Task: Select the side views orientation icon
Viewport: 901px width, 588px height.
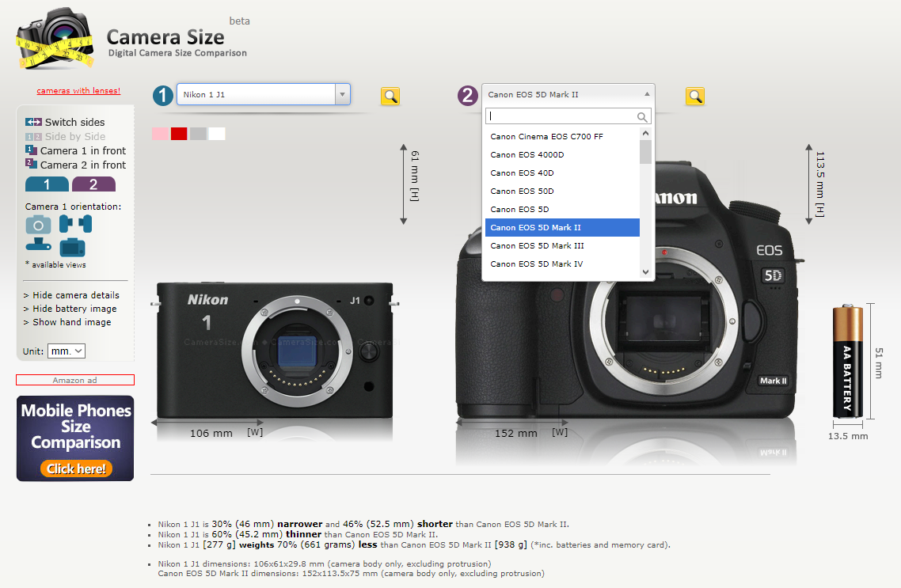Action: 75,223
